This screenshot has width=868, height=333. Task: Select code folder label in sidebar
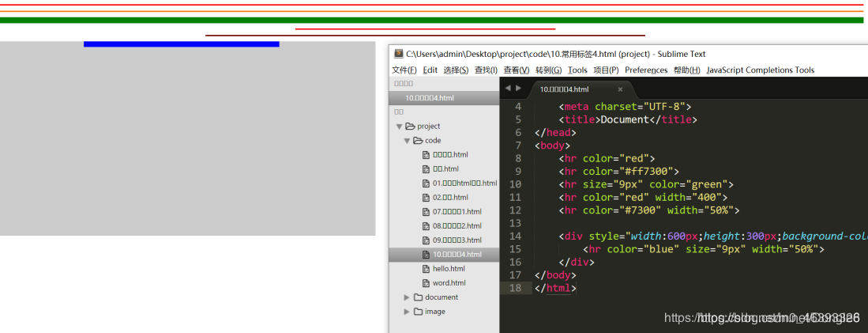[x=433, y=141]
